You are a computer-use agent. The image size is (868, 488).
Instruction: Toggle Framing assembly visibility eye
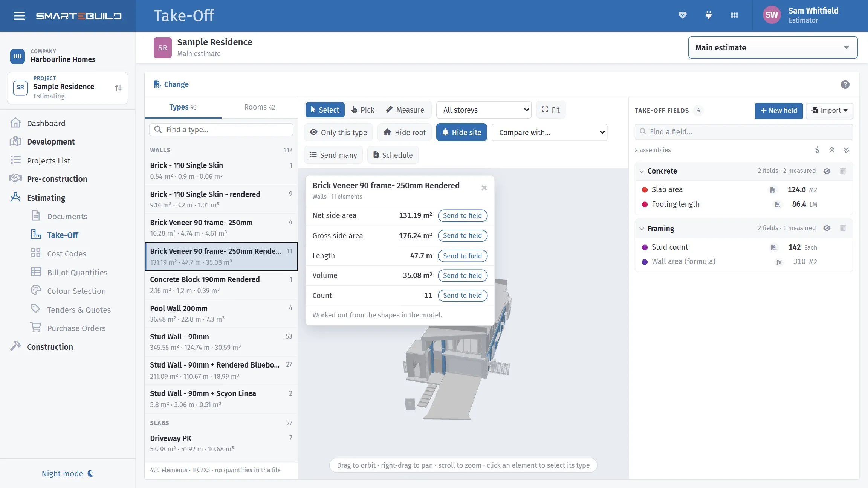click(x=827, y=228)
